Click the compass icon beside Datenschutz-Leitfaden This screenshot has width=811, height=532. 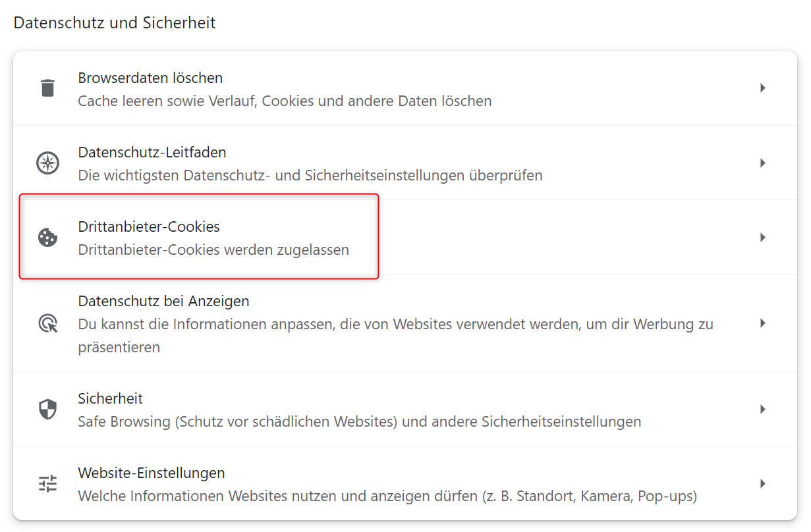(47, 163)
